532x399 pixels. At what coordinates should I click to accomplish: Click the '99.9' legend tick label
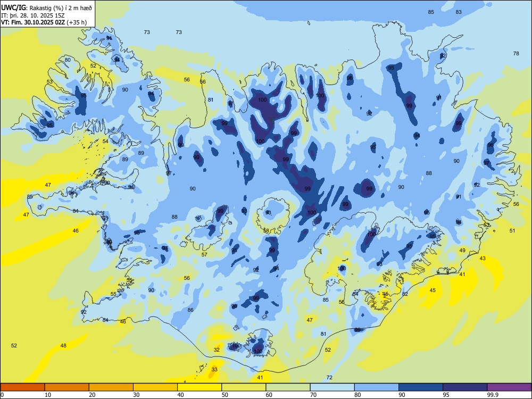click(493, 395)
